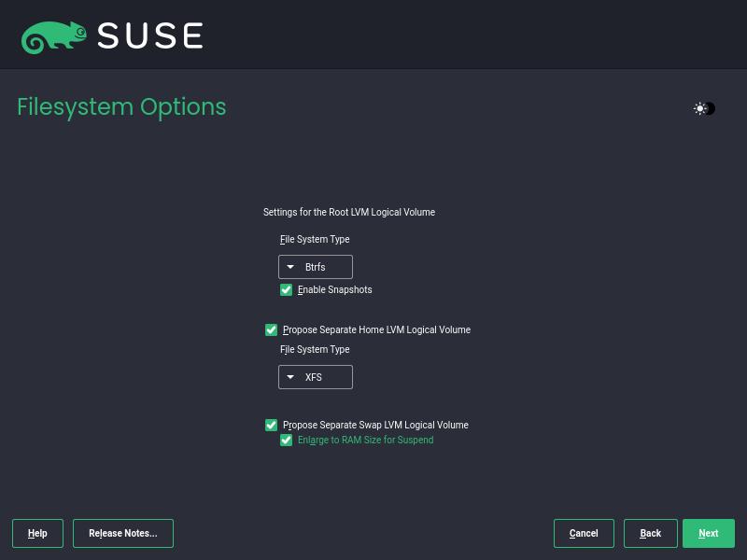Go Back to the previous step

coord(650,533)
